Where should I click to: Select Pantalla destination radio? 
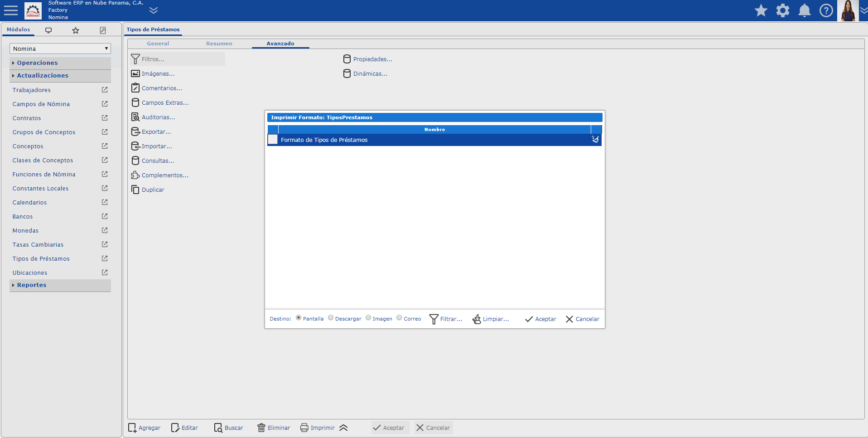[299, 318]
